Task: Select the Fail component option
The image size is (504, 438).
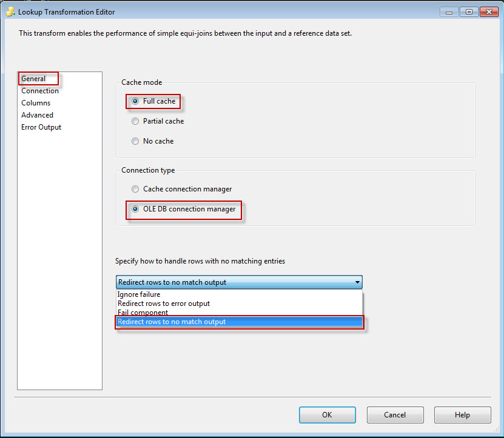Action: (x=142, y=312)
